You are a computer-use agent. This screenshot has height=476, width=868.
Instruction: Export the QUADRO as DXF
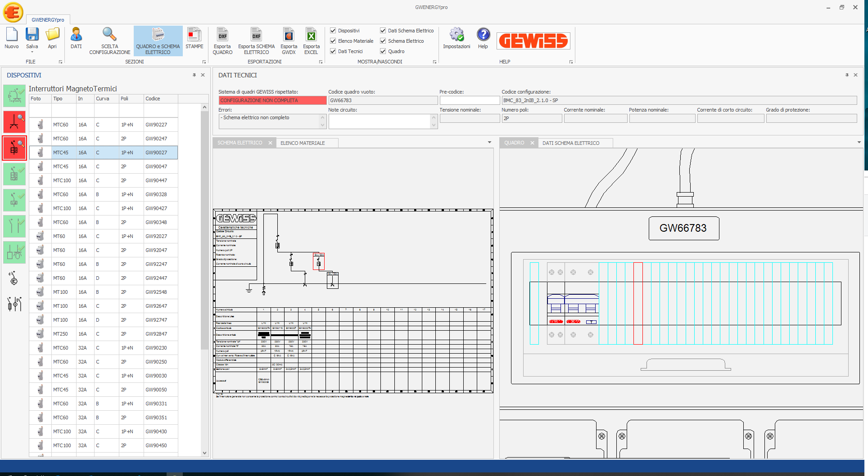[x=222, y=40]
